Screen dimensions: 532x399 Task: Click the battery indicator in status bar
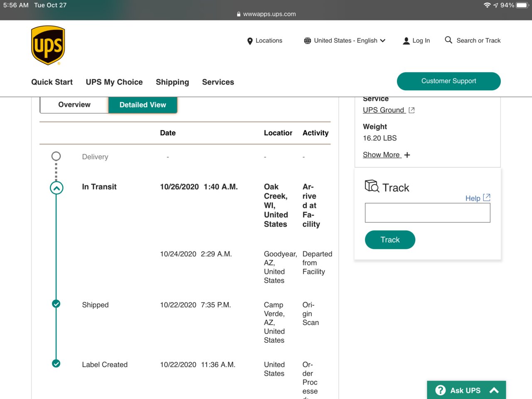click(x=522, y=5)
